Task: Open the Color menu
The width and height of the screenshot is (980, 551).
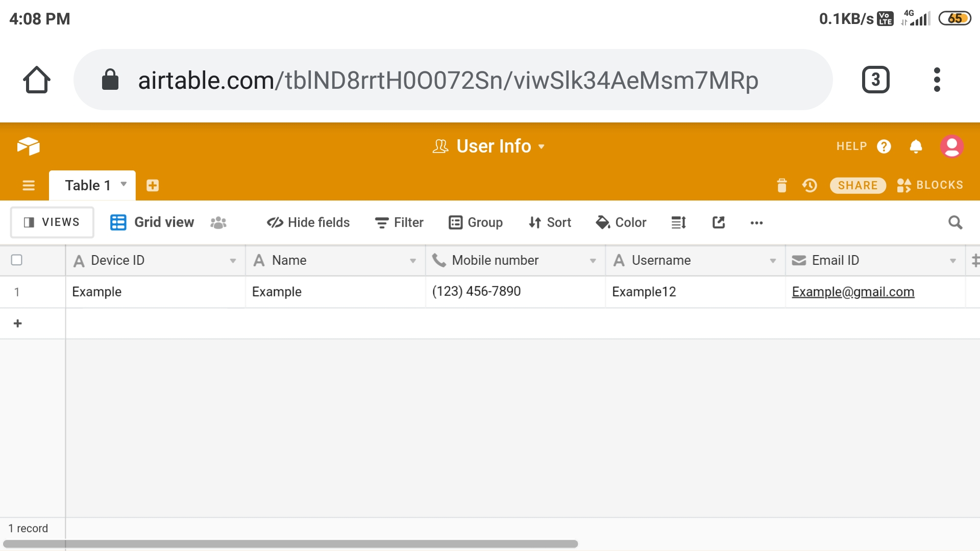Action: tap(621, 222)
